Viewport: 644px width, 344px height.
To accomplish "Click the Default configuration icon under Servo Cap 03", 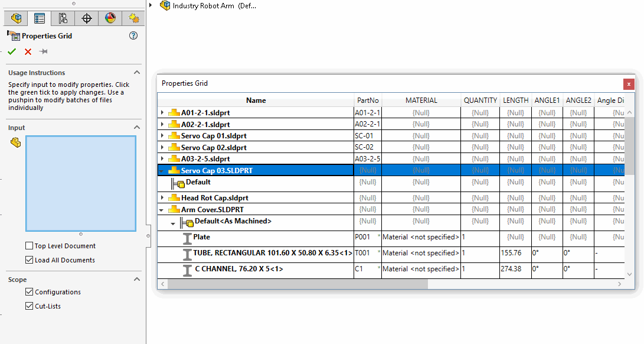I will pyautogui.click(x=178, y=183).
